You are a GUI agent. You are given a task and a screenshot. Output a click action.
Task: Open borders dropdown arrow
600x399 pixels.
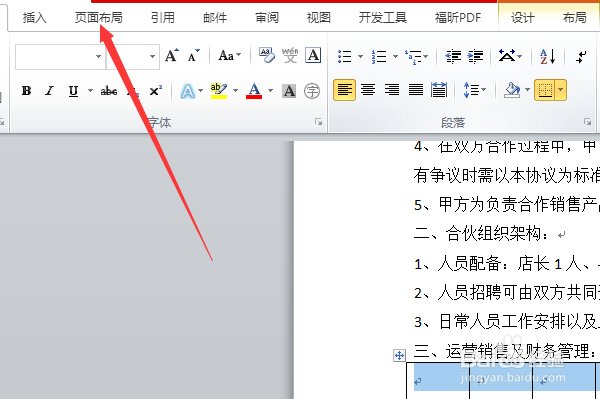(561, 90)
